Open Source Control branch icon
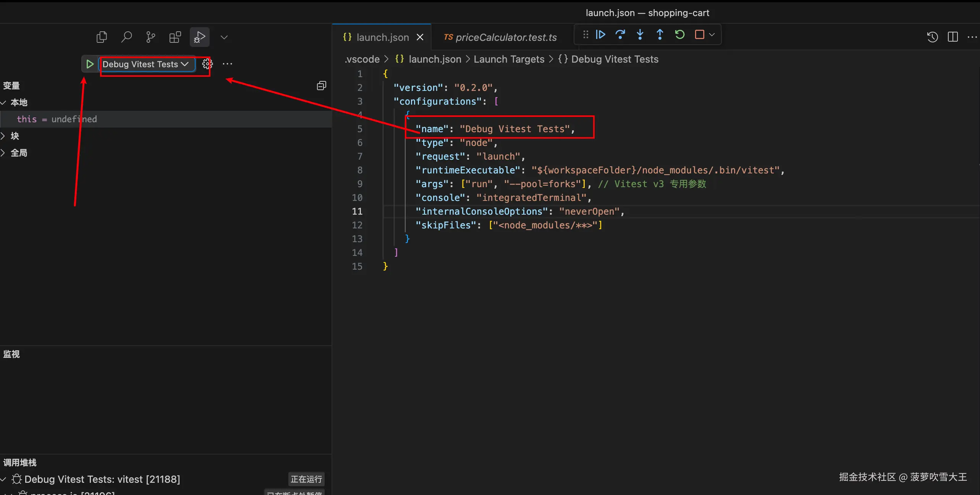The height and width of the screenshot is (495, 980). tap(150, 37)
